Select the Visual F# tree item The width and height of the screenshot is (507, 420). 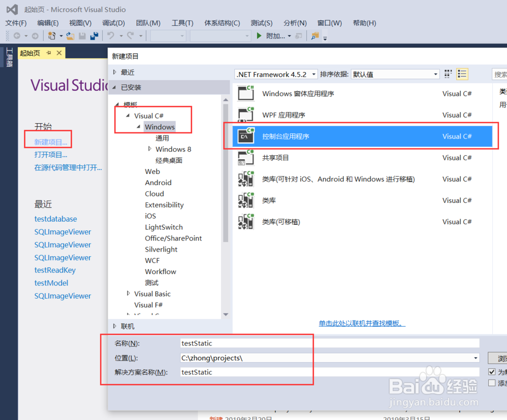coord(148,305)
